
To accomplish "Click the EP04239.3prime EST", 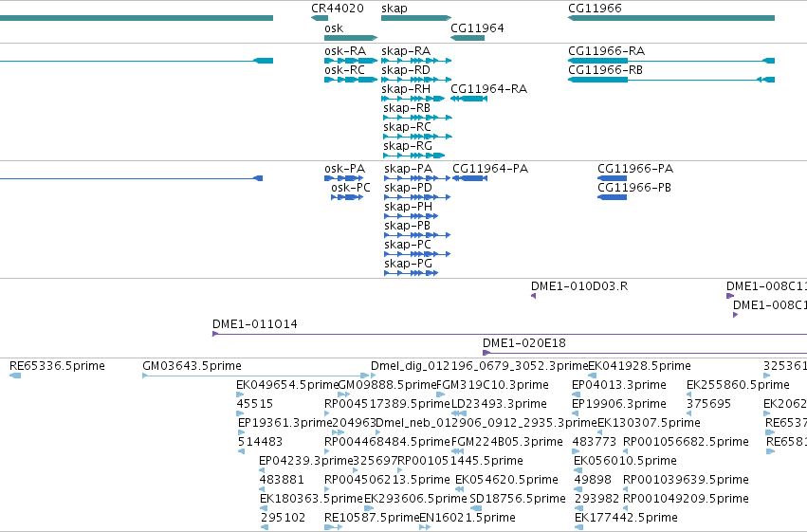I will pos(262,470).
